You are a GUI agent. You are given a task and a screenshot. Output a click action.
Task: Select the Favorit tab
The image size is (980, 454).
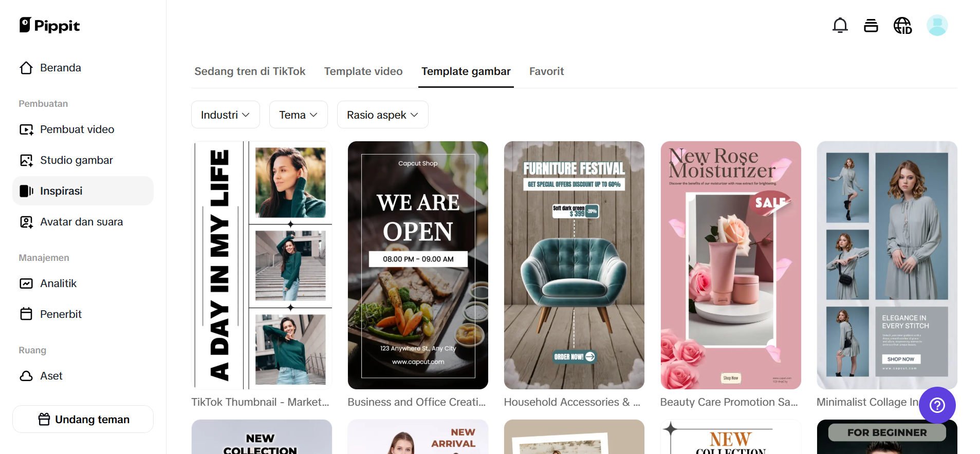546,71
